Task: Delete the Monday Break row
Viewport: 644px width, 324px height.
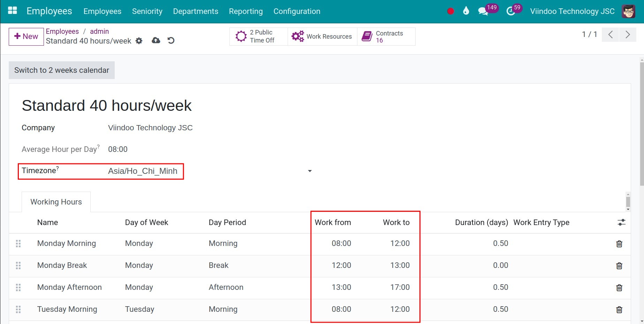Action: coord(619,266)
